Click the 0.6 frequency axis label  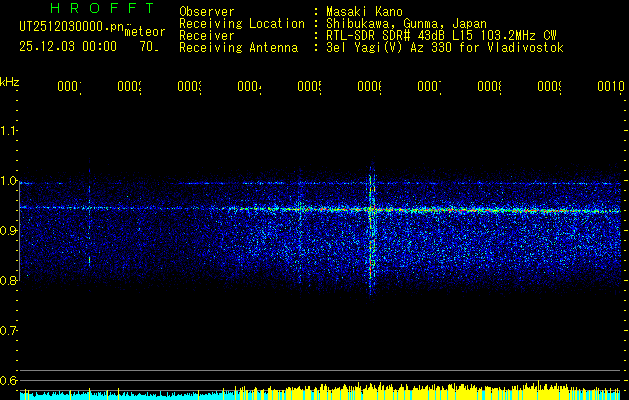[x=8, y=381]
